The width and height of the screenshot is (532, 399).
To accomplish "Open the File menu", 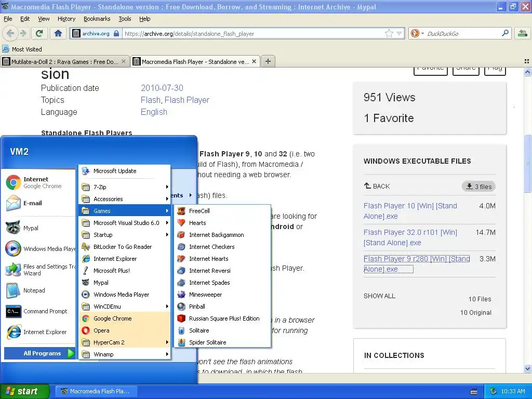I will pos(8,19).
